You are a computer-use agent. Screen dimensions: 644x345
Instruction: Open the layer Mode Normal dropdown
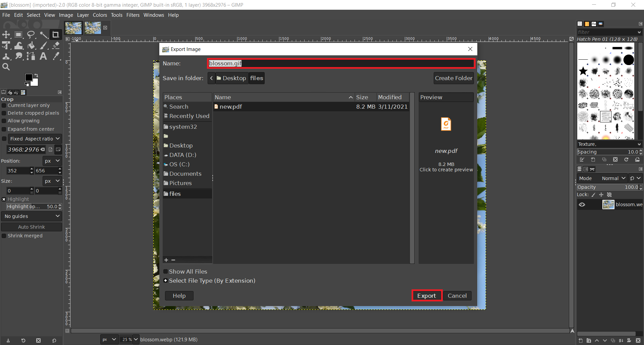pos(613,178)
